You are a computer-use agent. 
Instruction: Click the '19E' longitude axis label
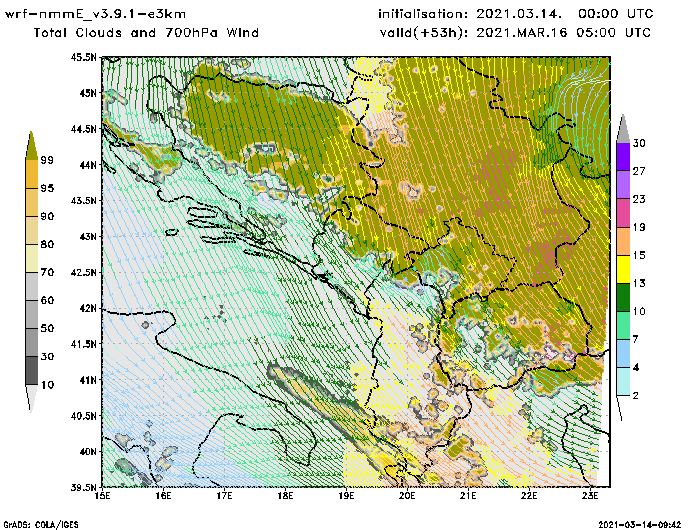tap(346, 496)
